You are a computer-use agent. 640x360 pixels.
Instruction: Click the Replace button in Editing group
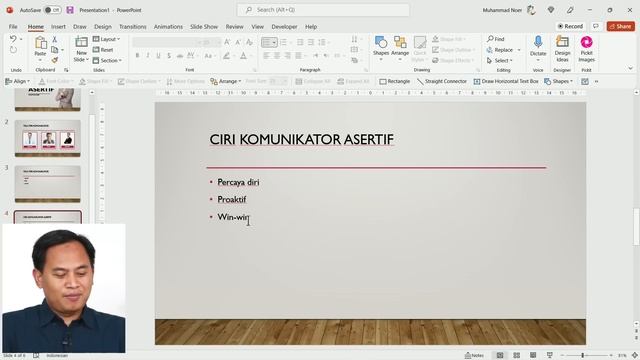(500, 50)
